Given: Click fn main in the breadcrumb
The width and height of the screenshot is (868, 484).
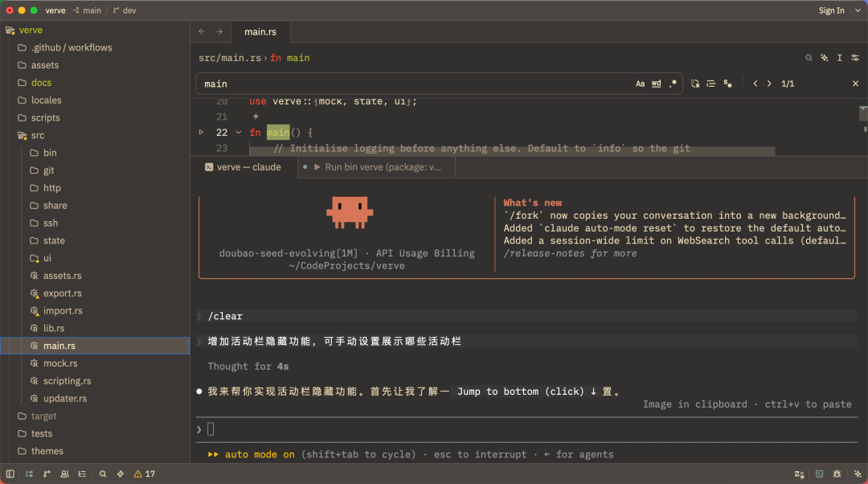Looking at the screenshot, I should (x=289, y=58).
